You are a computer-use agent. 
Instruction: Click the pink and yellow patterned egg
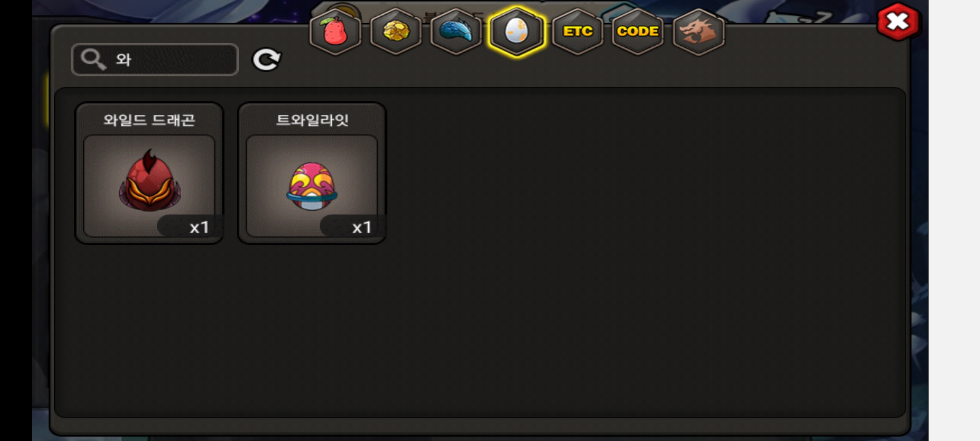point(312,186)
